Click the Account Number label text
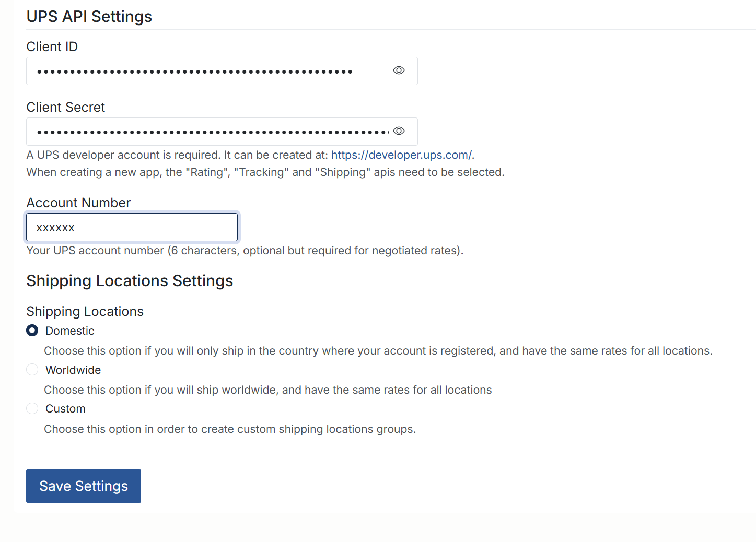756x542 pixels. point(78,203)
